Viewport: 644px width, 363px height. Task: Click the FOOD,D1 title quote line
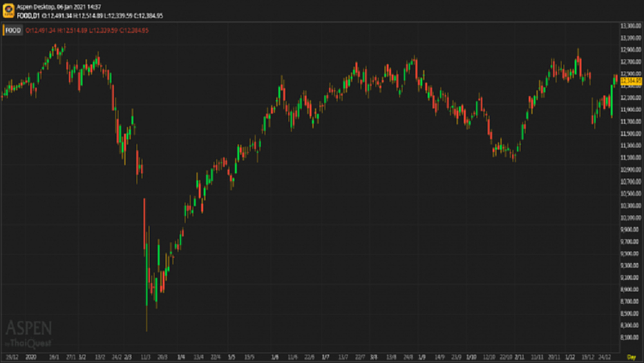90,16
